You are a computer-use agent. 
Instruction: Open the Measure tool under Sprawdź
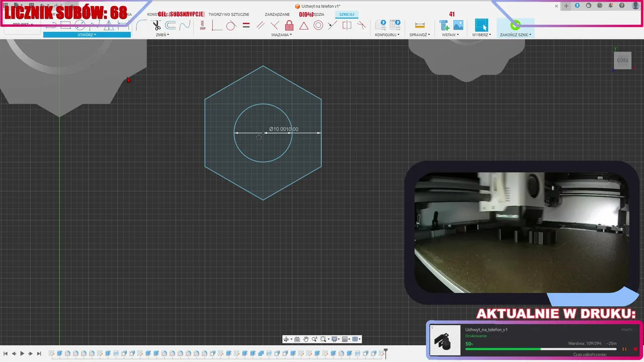point(420,25)
